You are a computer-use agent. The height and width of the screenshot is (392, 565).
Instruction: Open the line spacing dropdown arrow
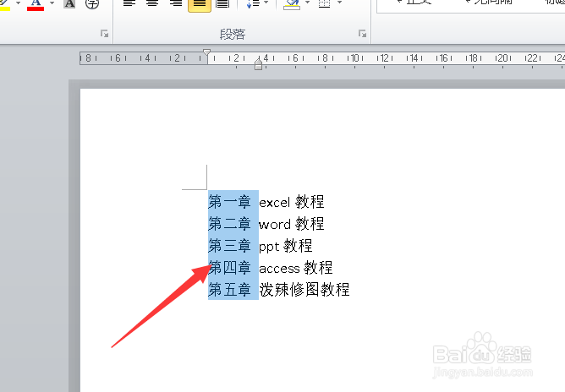click(266, 3)
